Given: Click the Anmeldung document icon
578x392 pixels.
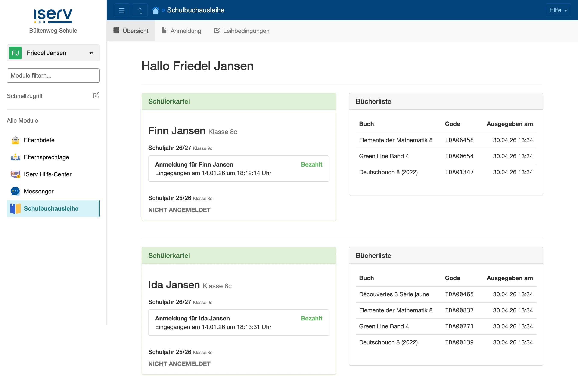Looking at the screenshot, I should coord(164,30).
